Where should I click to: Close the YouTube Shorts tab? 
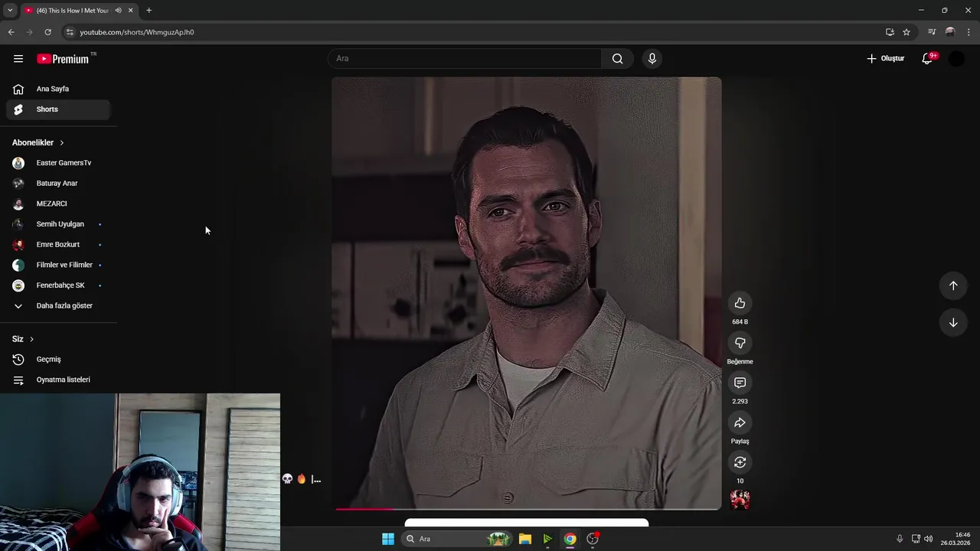coord(130,11)
